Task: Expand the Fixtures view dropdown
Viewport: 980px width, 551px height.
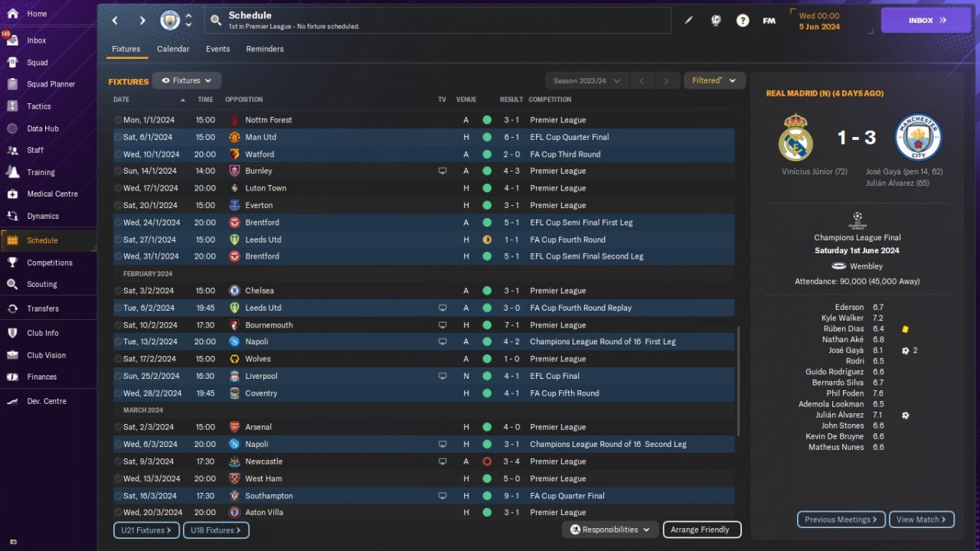Action: 187,80
